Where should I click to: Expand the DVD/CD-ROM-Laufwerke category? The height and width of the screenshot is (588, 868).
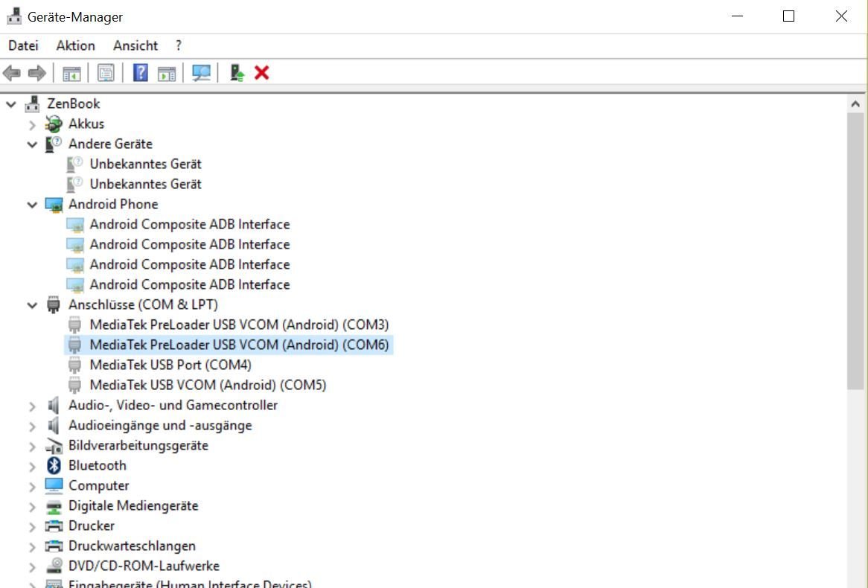[x=32, y=567]
